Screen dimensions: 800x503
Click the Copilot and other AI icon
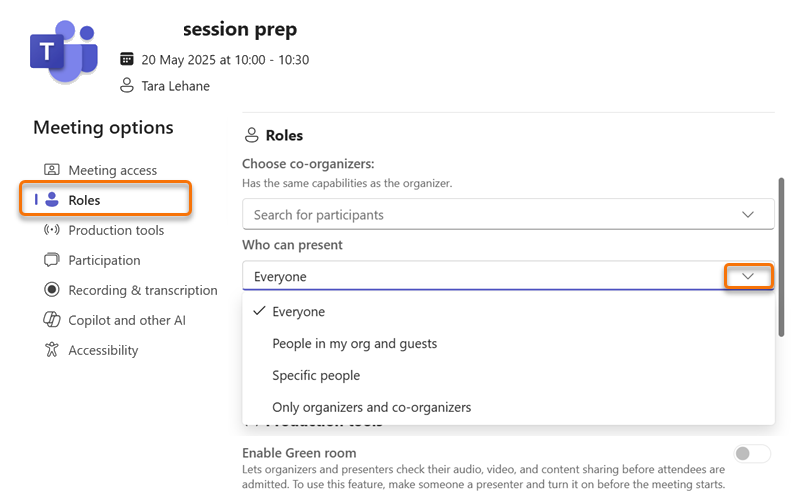52,320
